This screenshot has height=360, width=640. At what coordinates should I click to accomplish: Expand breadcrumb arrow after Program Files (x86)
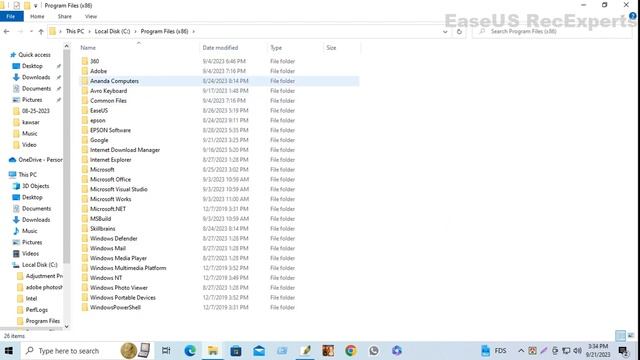193,31
